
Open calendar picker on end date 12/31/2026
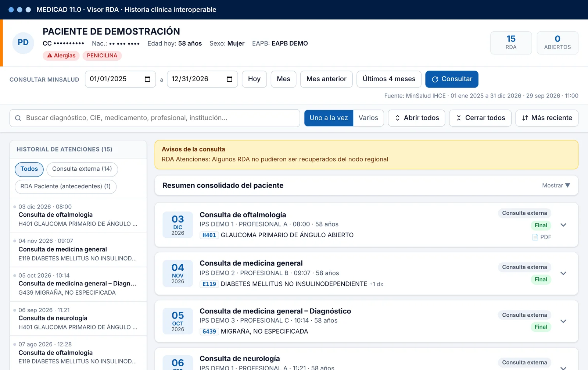pos(229,79)
